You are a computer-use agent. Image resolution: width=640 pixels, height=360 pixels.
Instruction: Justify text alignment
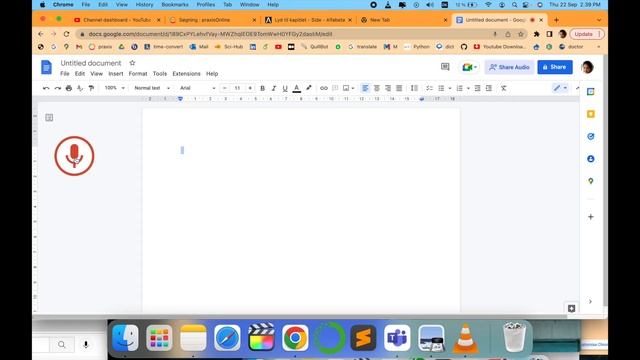[x=399, y=88]
